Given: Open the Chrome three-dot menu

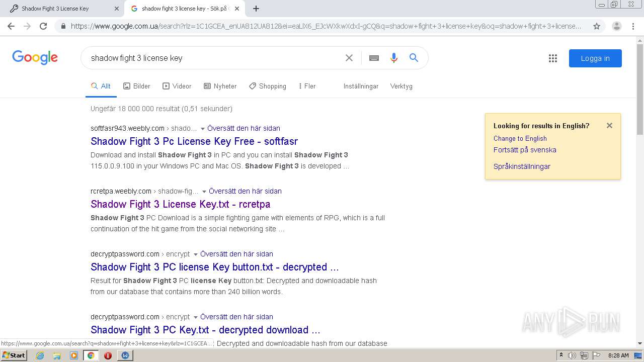Looking at the screenshot, I should pyautogui.click(x=634, y=26).
